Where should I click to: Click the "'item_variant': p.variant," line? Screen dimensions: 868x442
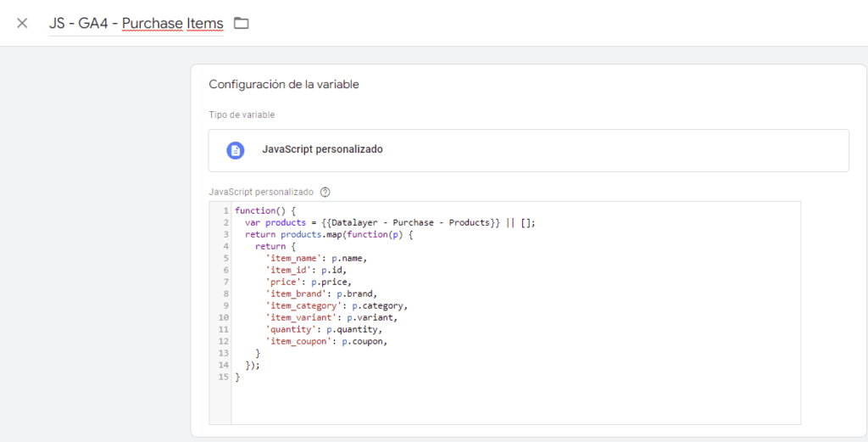tap(331, 318)
